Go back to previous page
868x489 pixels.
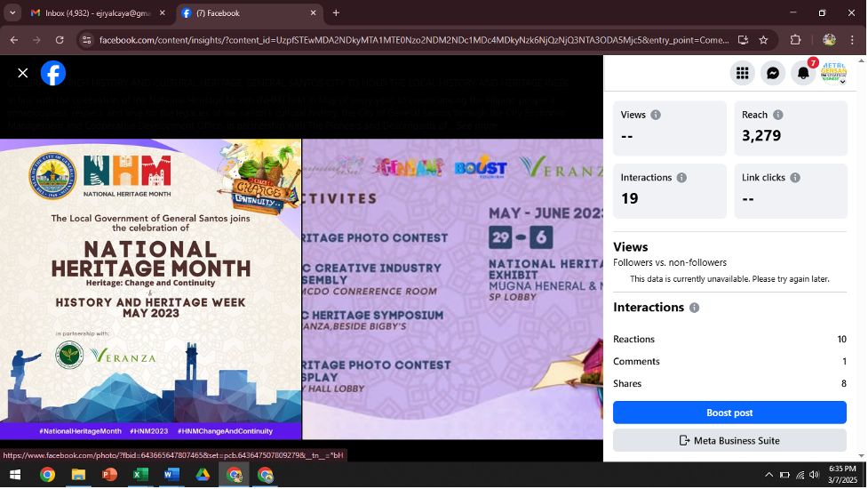coord(14,40)
